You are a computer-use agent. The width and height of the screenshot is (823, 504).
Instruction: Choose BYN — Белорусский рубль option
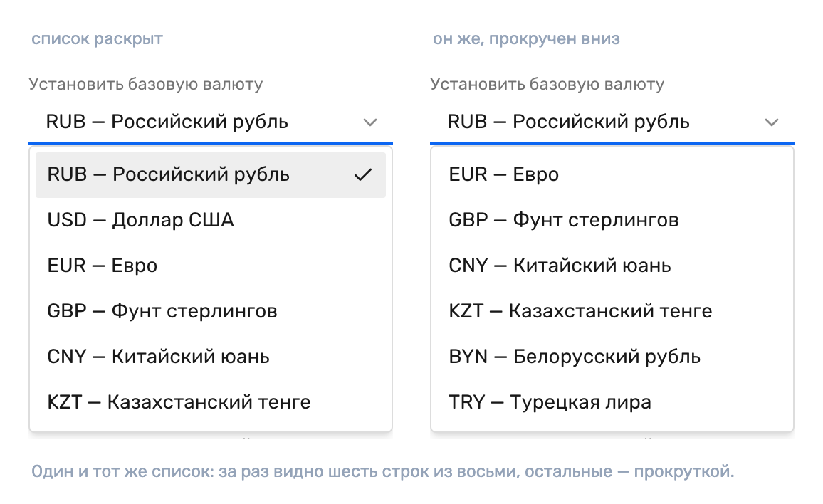pos(612,357)
